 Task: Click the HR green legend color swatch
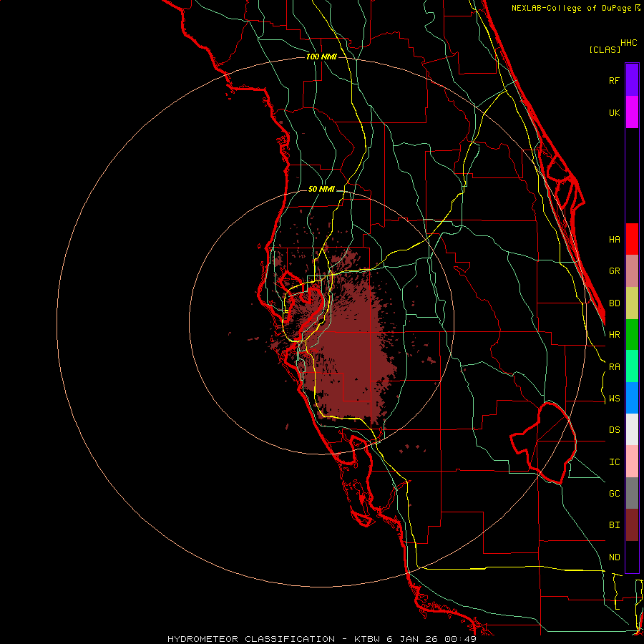point(632,335)
